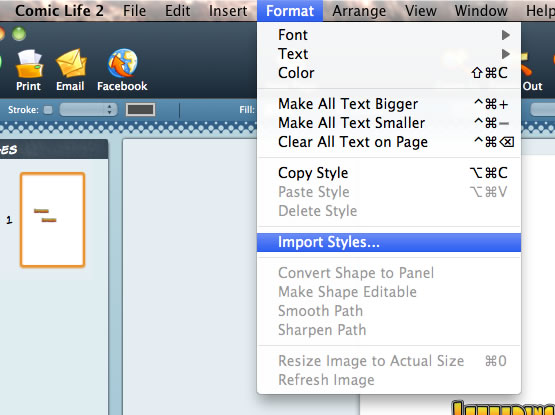The width and height of the screenshot is (555, 415).
Task: Select Make All Text Bigger
Action: point(389,104)
